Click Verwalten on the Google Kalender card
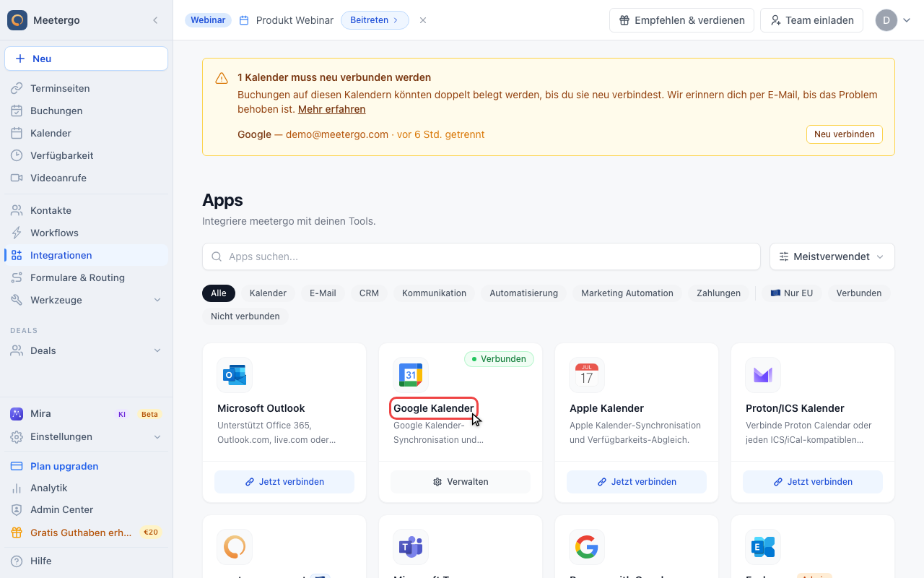Viewport: 924px width, 578px height. tap(461, 482)
